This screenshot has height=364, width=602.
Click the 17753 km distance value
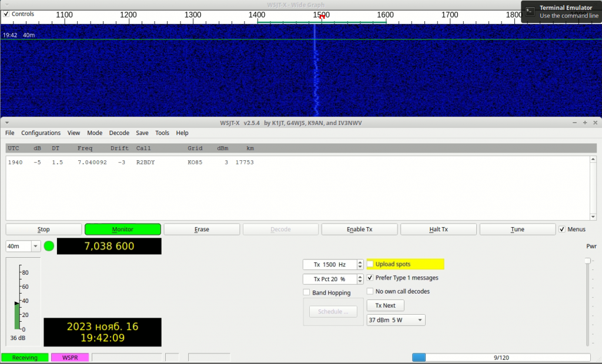click(x=245, y=162)
